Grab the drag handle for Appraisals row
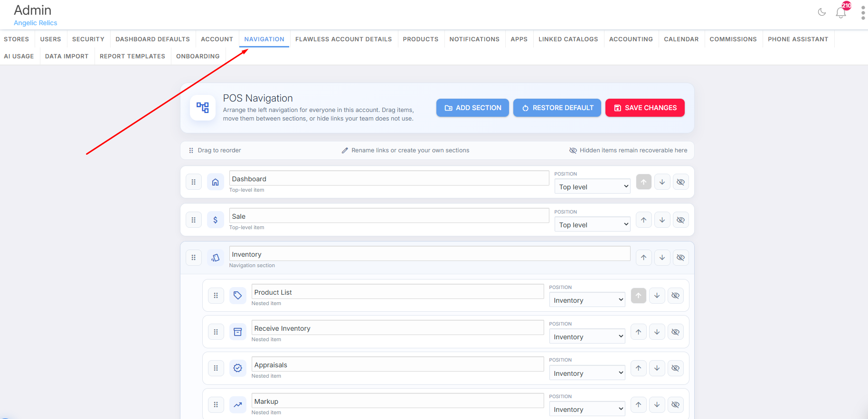Image resolution: width=868 pixels, height=419 pixels. 216,368
